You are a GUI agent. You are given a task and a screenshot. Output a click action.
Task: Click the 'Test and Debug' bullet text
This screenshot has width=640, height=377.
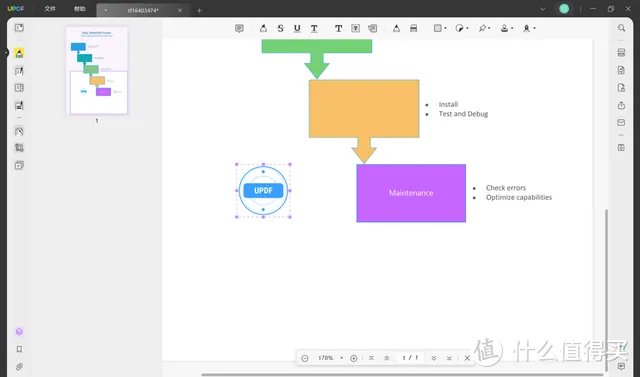pyautogui.click(x=463, y=114)
